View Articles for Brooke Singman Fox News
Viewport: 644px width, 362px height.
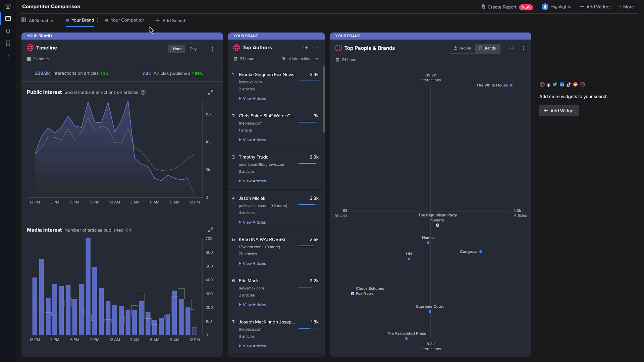pyautogui.click(x=254, y=98)
